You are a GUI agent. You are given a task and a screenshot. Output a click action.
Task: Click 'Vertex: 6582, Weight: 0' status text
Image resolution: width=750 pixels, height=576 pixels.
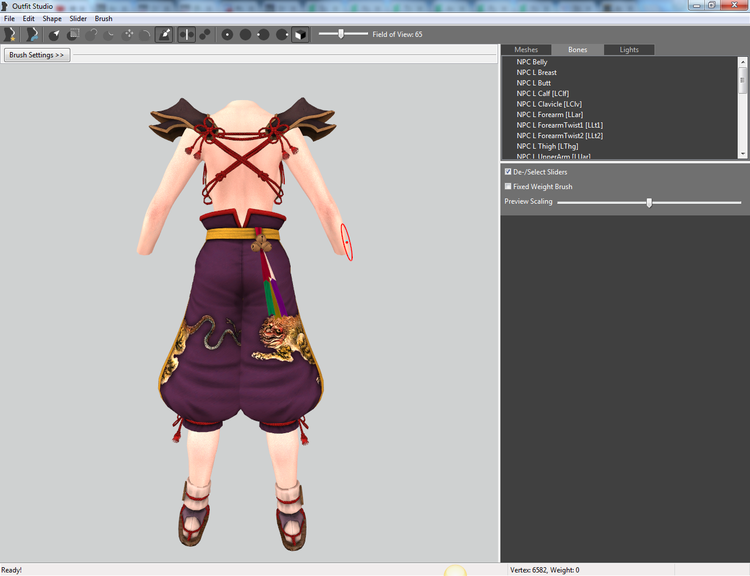[x=545, y=570]
